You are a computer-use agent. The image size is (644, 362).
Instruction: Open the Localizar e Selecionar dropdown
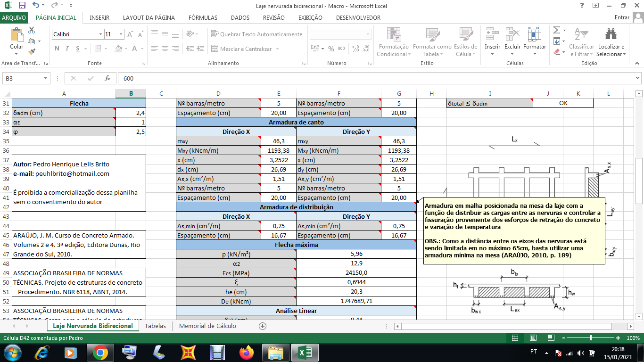(611, 41)
